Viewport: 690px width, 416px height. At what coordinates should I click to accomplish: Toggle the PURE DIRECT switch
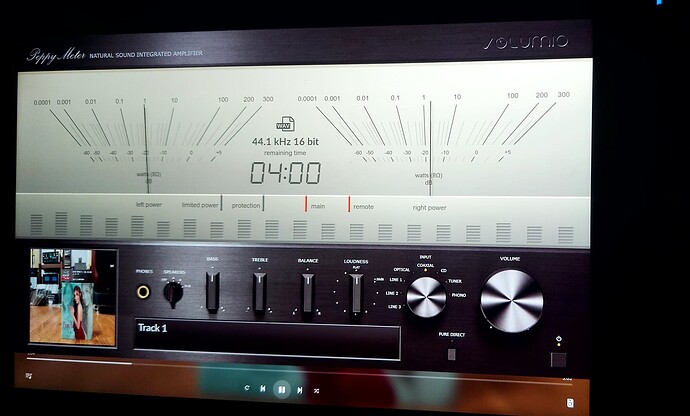(x=451, y=354)
